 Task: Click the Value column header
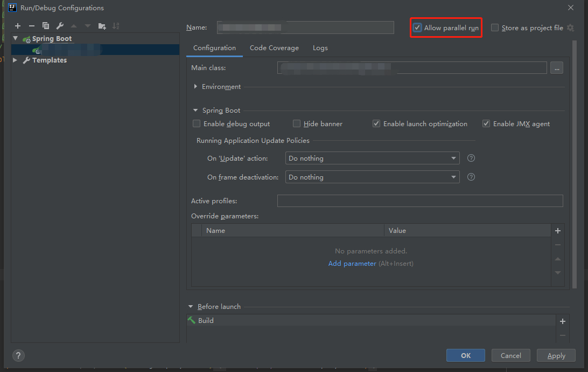[467, 231]
